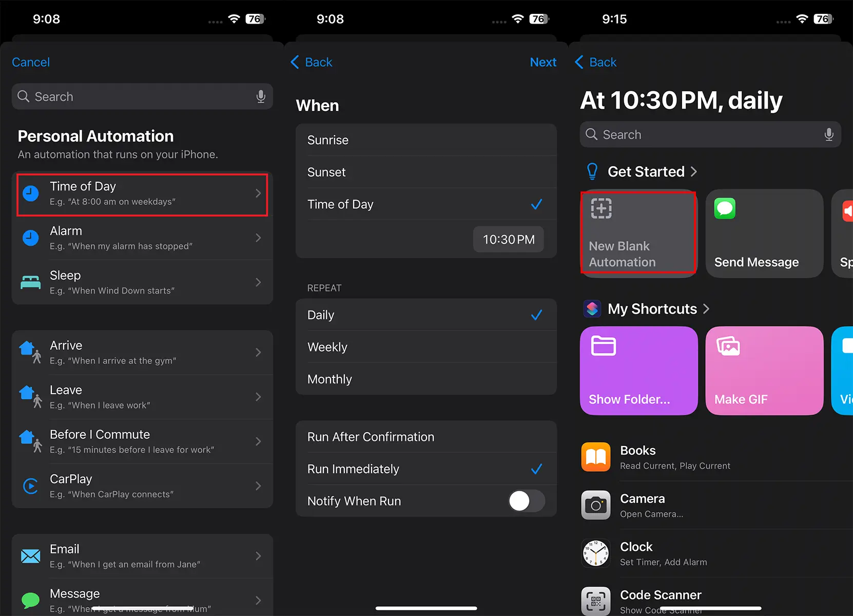Select the Sunrise trigger option
Screen dimensions: 853x616
426,140
